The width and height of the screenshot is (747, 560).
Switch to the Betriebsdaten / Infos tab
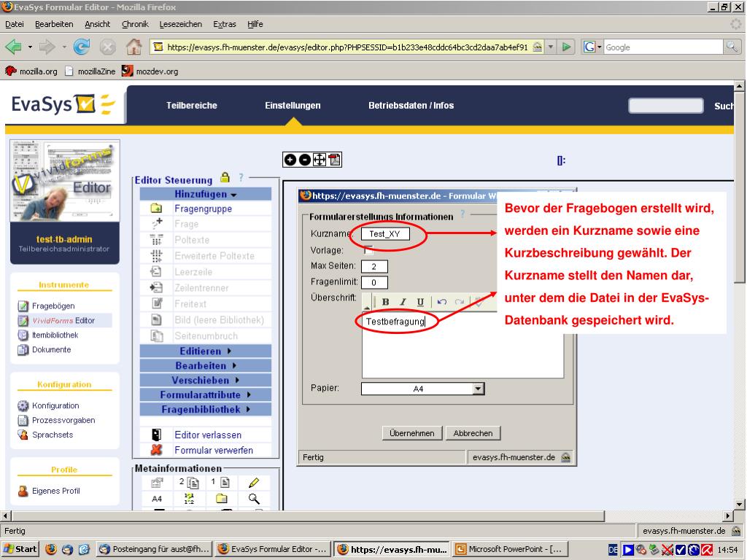pyautogui.click(x=411, y=105)
